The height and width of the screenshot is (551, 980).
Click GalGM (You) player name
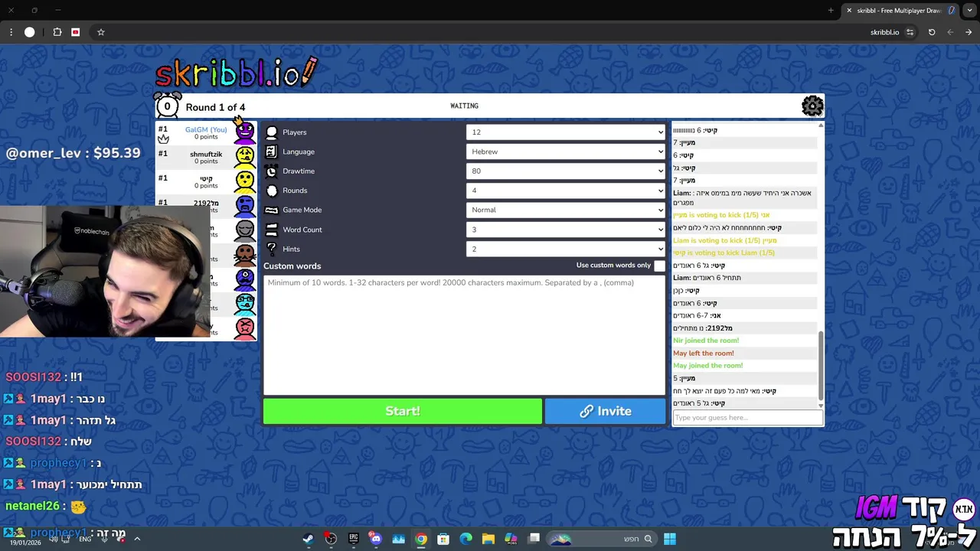206,129
